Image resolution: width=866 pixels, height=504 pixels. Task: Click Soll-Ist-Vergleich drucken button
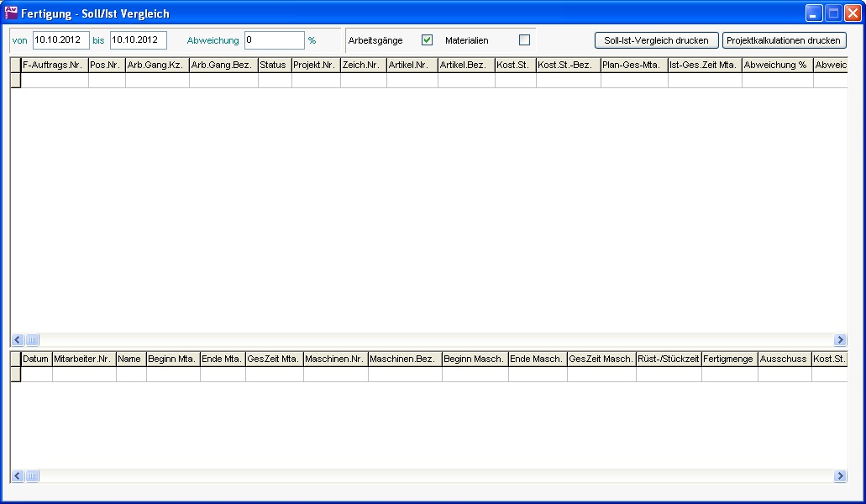point(656,40)
